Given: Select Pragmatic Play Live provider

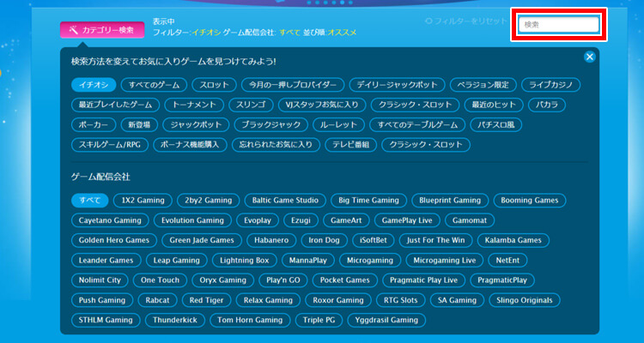Looking at the screenshot, I should coord(423,280).
